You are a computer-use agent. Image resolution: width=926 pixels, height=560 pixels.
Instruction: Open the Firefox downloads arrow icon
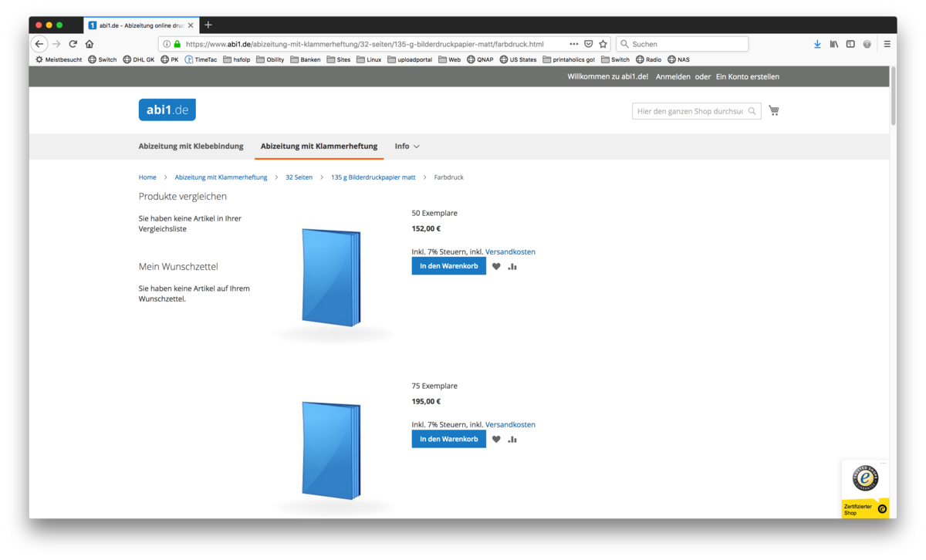tap(817, 44)
